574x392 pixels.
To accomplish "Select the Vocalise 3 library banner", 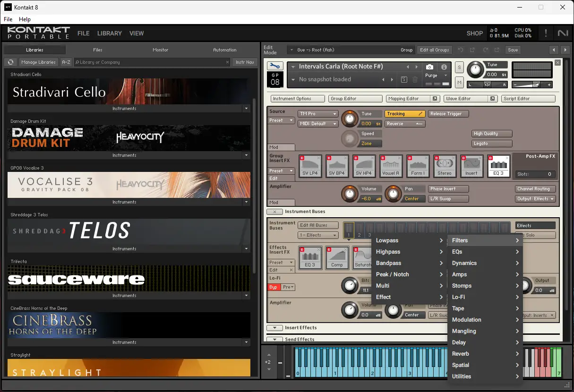I will point(129,185).
